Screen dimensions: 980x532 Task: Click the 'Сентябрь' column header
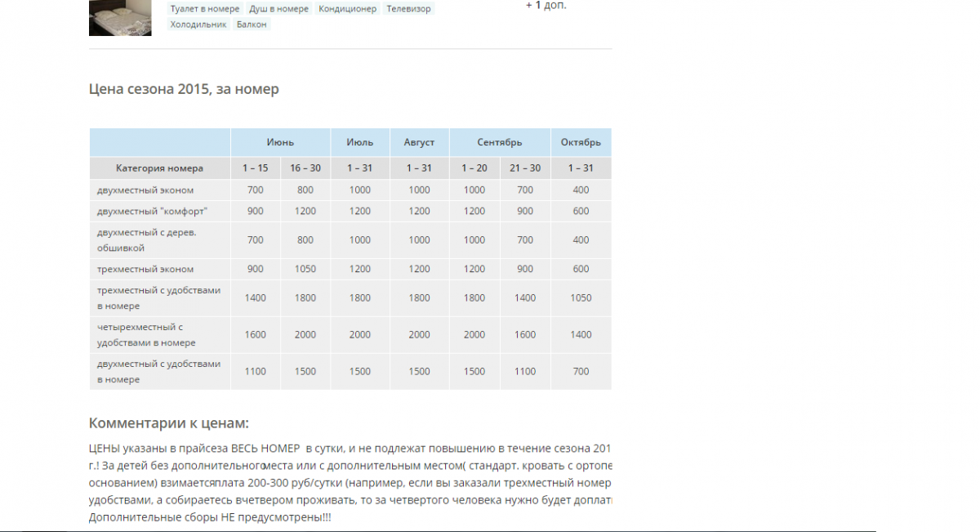[500, 142]
